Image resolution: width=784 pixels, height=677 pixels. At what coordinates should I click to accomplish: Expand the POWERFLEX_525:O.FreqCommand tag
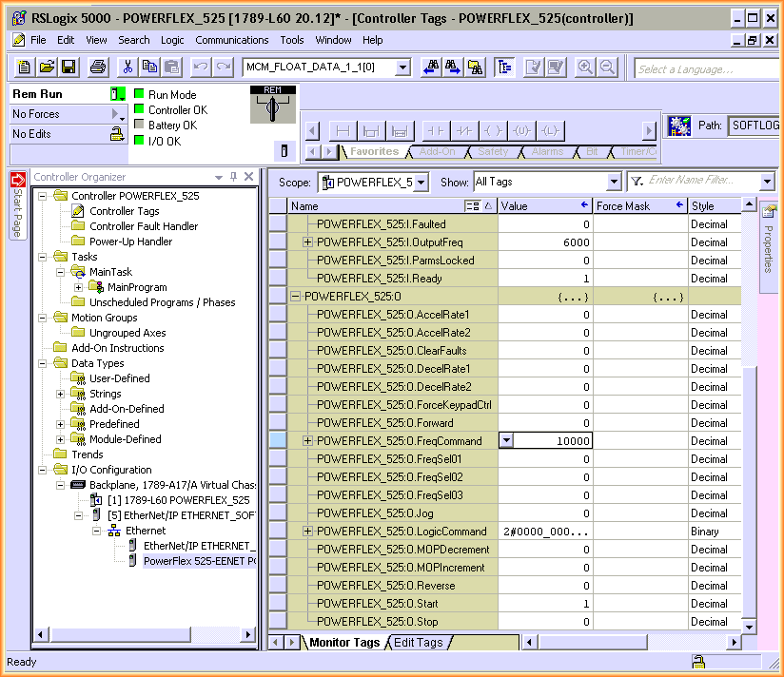pyautogui.click(x=308, y=441)
